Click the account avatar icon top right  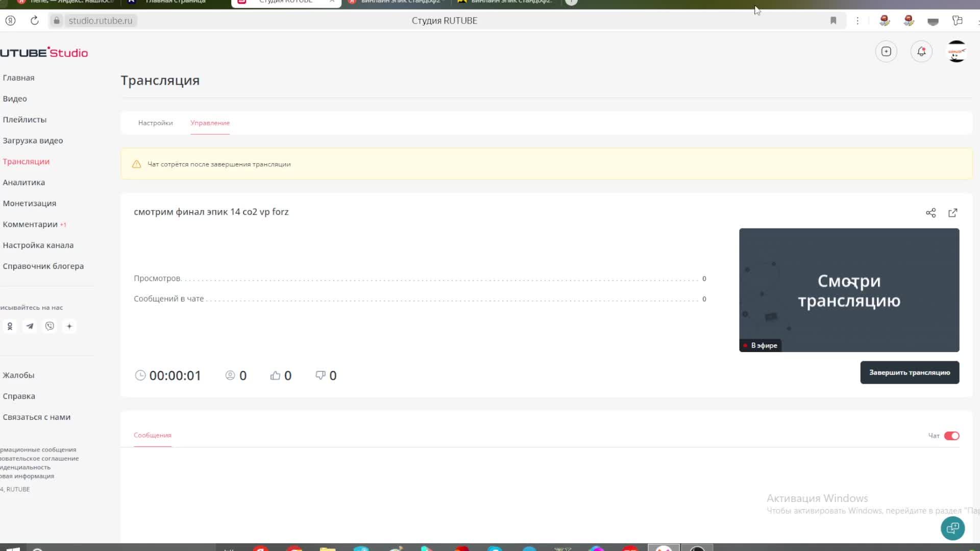point(956,52)
